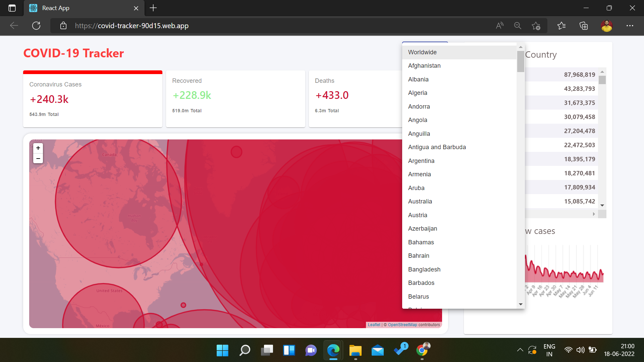Show hidden system tray icons chevron

coord(520,350)
